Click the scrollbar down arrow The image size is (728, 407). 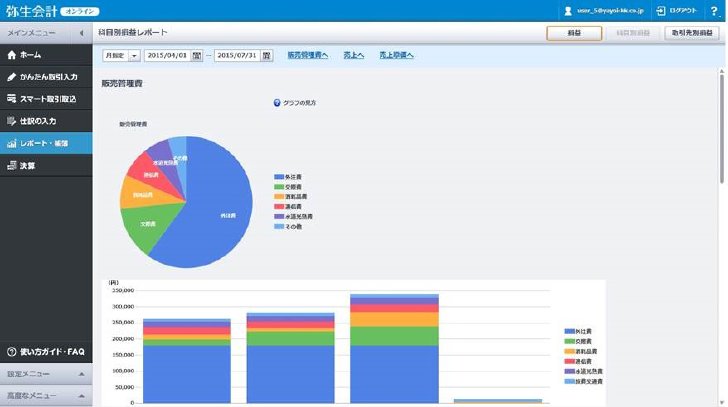(722, 403)
